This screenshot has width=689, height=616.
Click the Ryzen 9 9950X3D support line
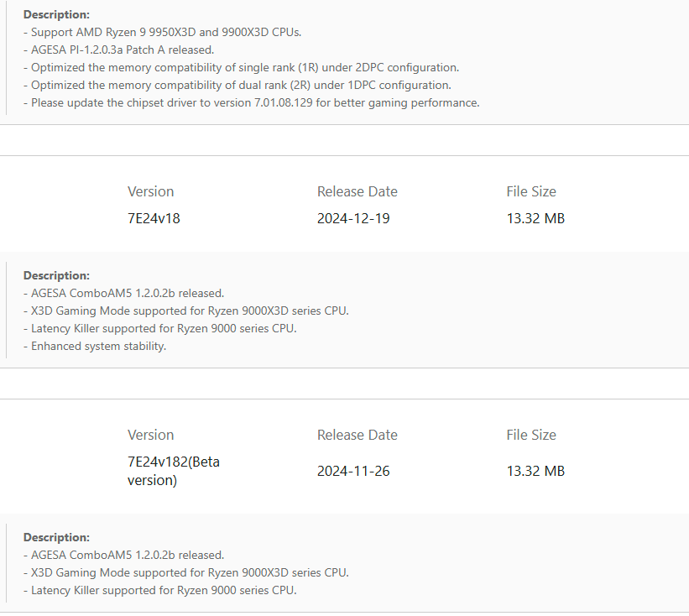point(162,32)
